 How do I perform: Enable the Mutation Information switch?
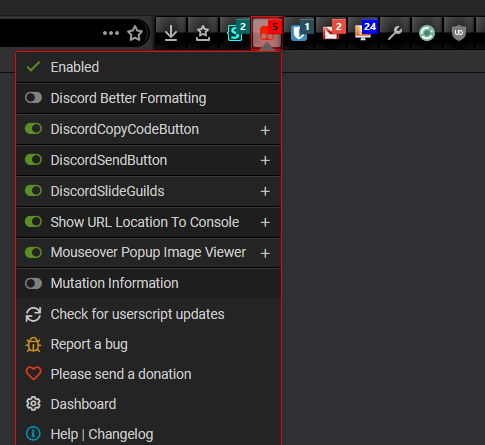pos(33,283)
